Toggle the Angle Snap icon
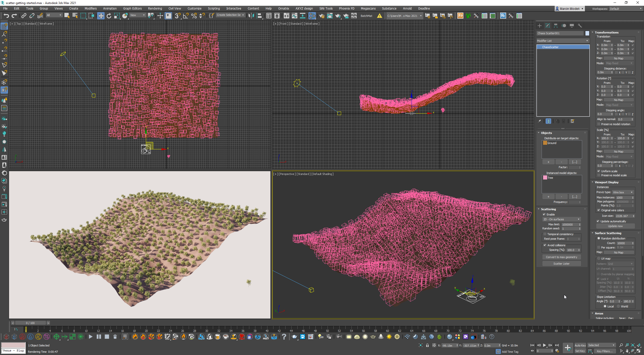Image resolution: width=644 pixels, height=355 pixels. [186, 16]
